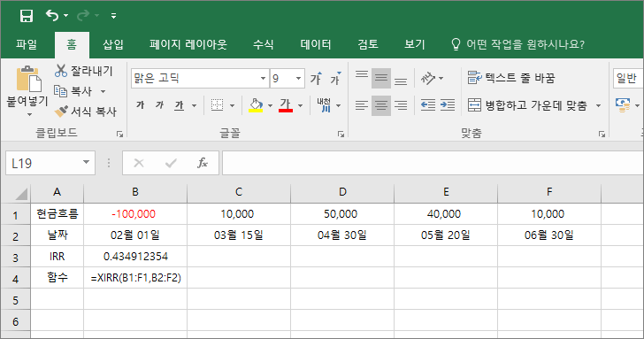Toggle underline 가 formatting
Screen dimensions: 644x339
179,105
